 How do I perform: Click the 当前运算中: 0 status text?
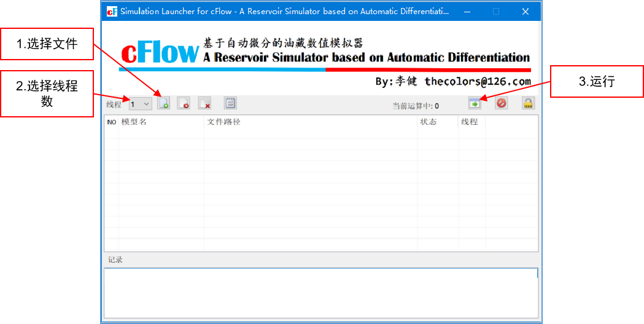click(x=415, y=106)
